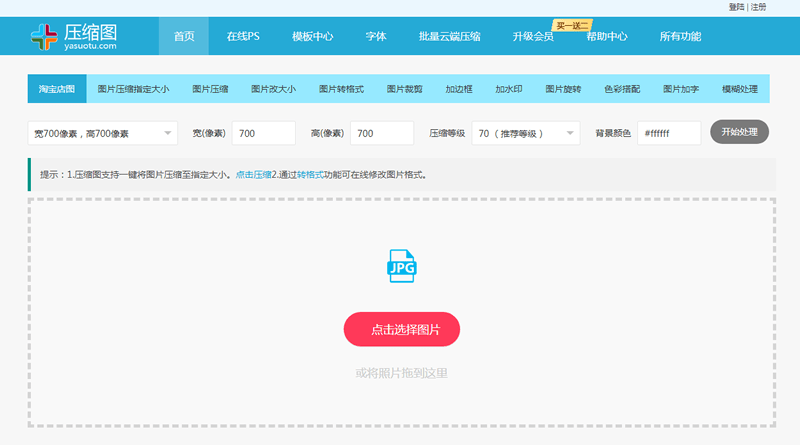This screenshot has width=800, height=445.
Task: Select the 图片压缩指定大小 tab
Action: 133,89
